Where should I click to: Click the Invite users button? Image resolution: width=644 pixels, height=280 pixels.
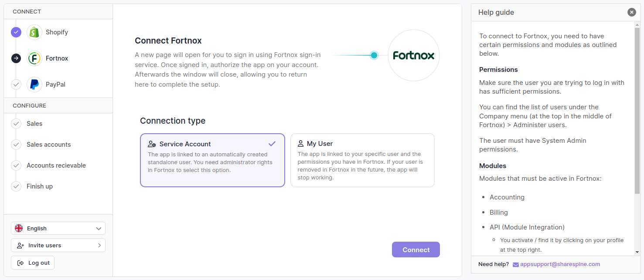pos(58,245)
